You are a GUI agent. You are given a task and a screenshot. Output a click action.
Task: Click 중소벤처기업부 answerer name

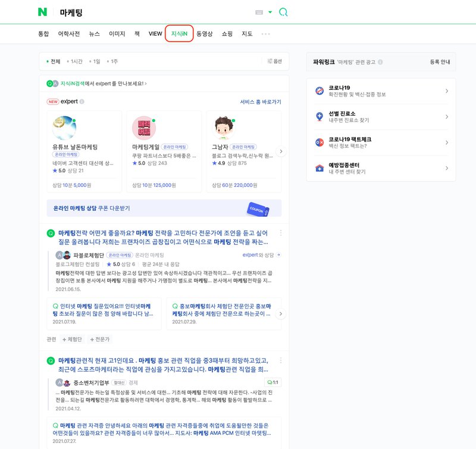click(x=91, y=383)
